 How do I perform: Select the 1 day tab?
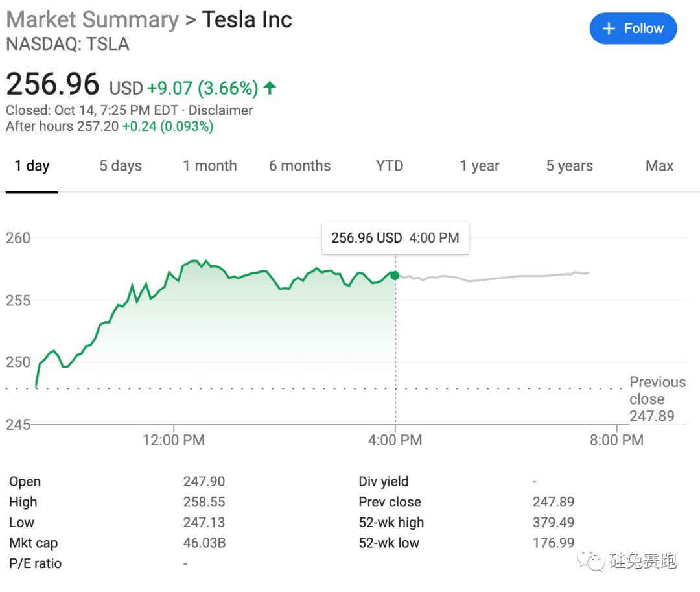(x=32, y=166)
